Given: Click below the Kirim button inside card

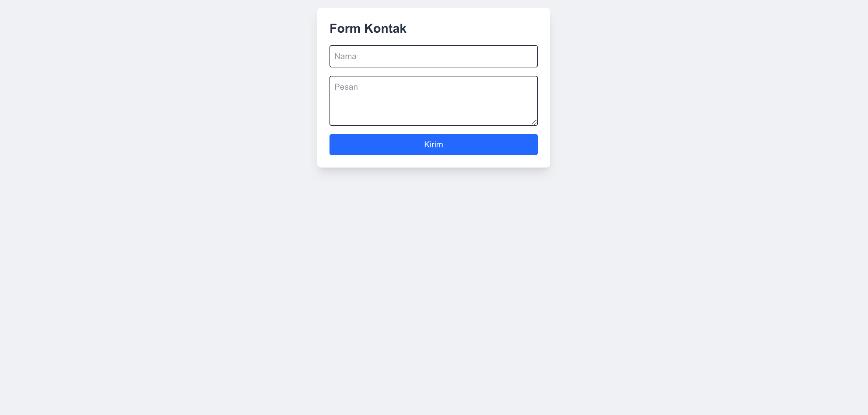Looking at the screenshot, I should pos(433,162).
